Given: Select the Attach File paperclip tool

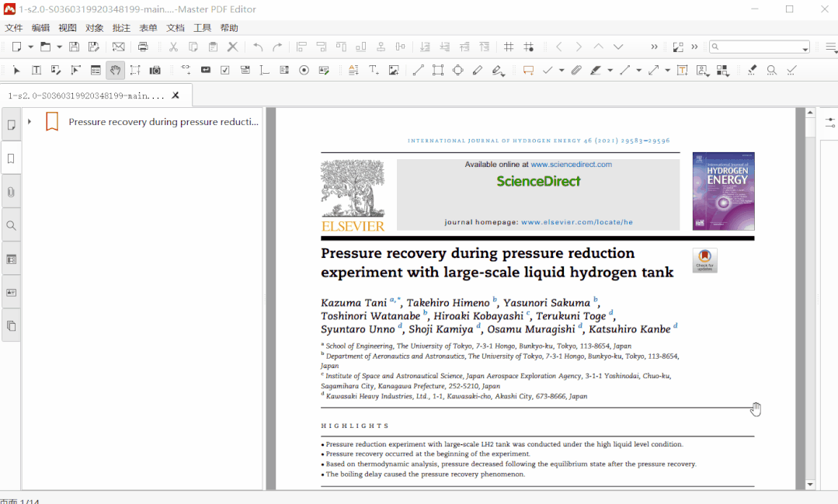Looking at the screenshot, I should (575, 70).
